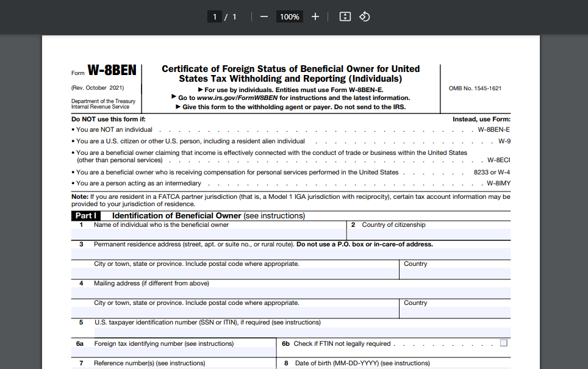Image resolution: width=588 pixels, height=369 pixels.
Task: Click the (Rev. October 2021) text
Action: point(98,88)
